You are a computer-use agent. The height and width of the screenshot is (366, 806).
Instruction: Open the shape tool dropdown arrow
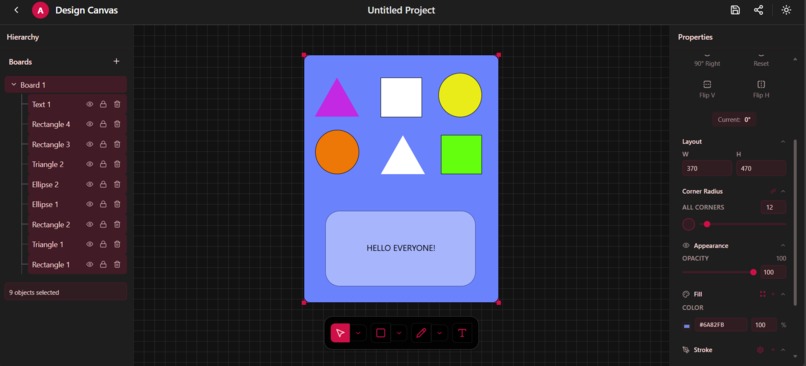[x=399, y=333]
